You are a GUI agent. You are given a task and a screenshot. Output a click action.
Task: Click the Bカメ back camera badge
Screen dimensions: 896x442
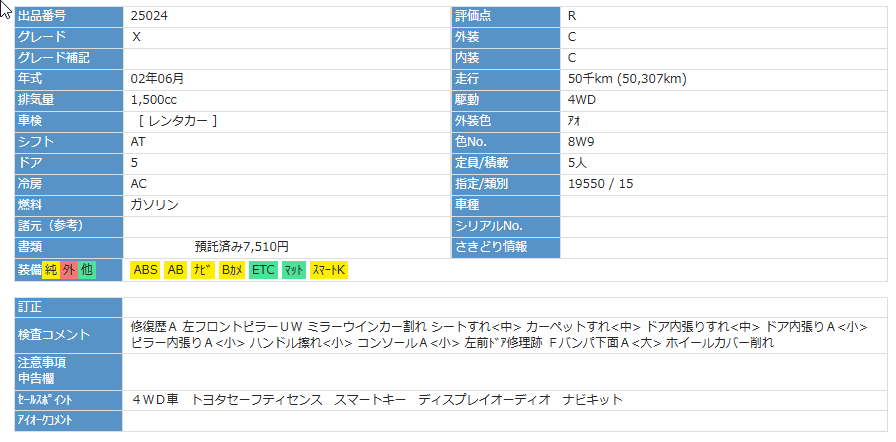point(232,270)
